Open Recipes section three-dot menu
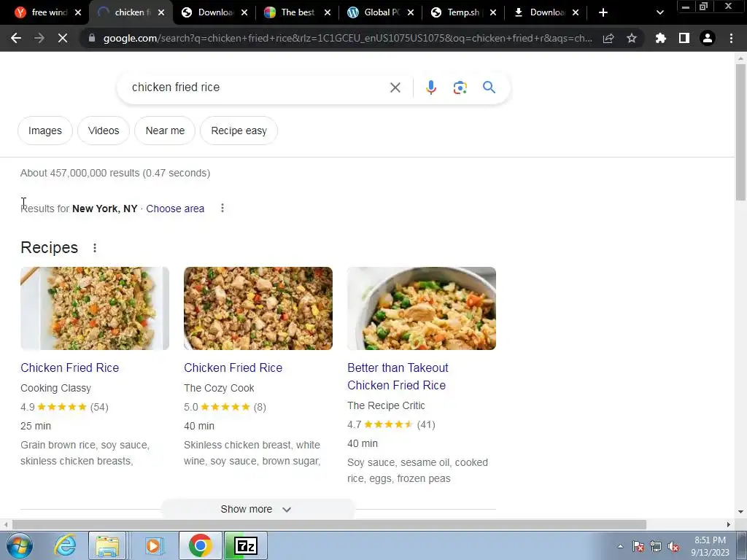This screenshot has height=560, width=747. pyautogui.click(x=95, y=248)
